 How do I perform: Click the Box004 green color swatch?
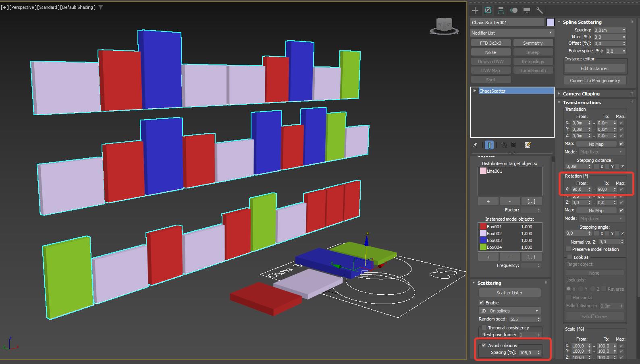483,247
